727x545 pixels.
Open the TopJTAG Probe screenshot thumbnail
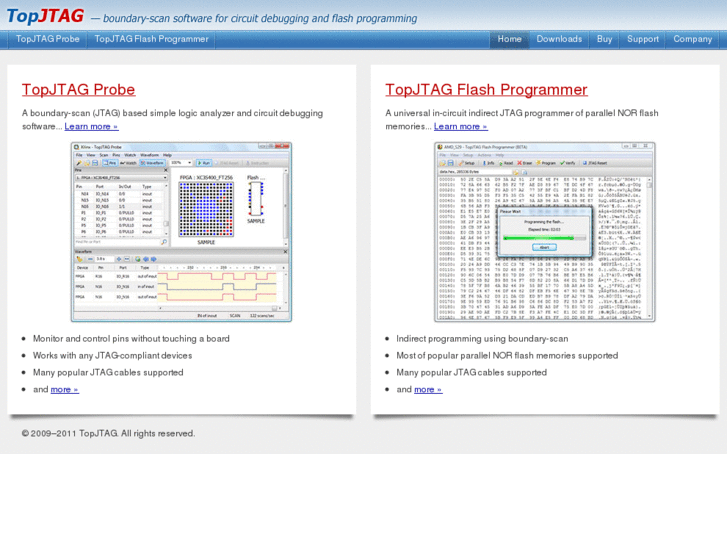tap(181, 232)
